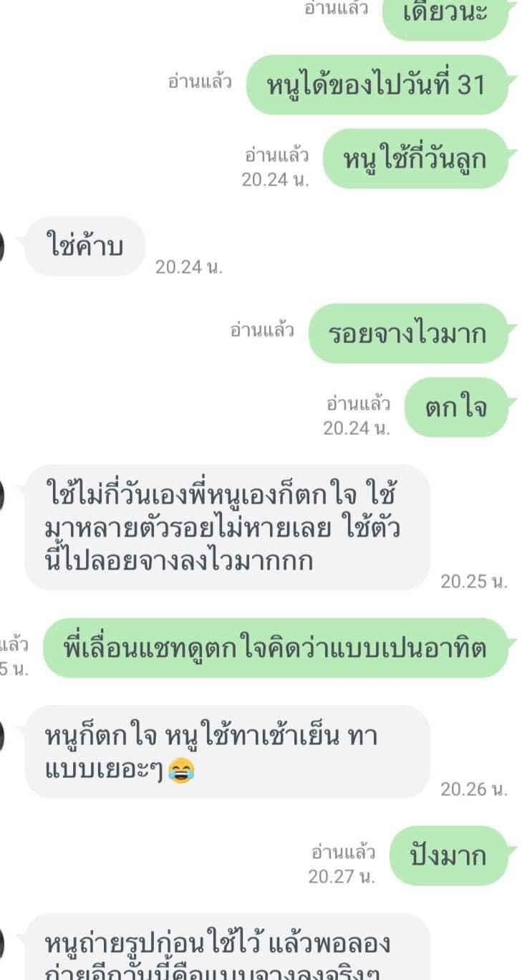522x980 pixels.
Task: Click the 20.26 น. timestamp
Action: (474, 789)
